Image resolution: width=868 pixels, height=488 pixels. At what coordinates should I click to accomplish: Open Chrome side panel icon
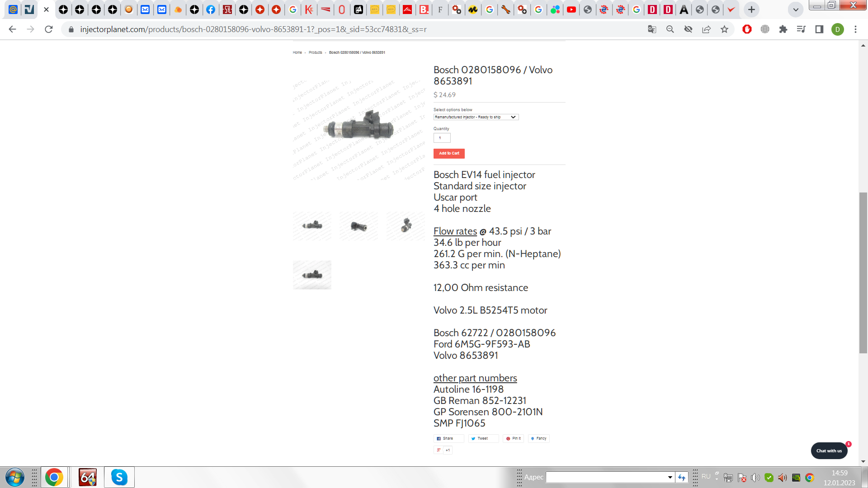(x=819, y=29)
